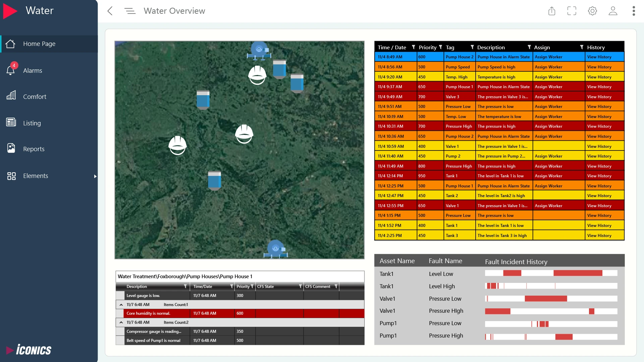Click Assign Worker for Tank 1 950 alarm
This screenshot has height=362, width=644.
click(x=548, y=176)
